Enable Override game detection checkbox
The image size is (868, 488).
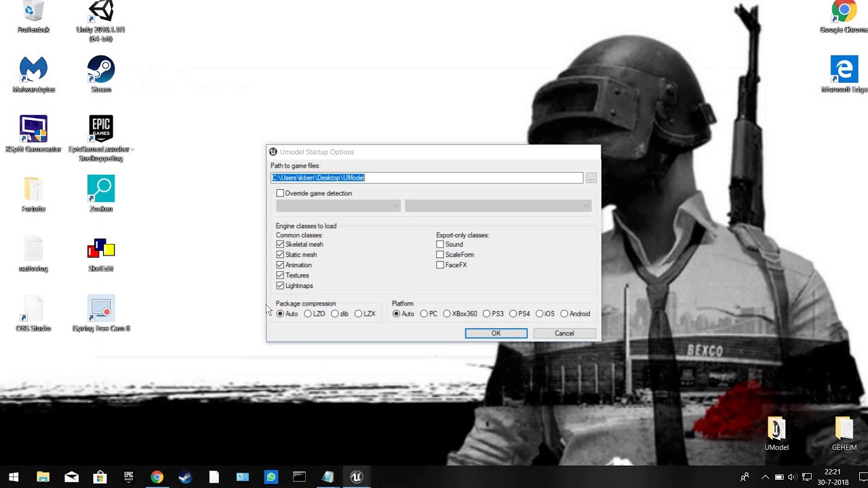coord(280,193)
